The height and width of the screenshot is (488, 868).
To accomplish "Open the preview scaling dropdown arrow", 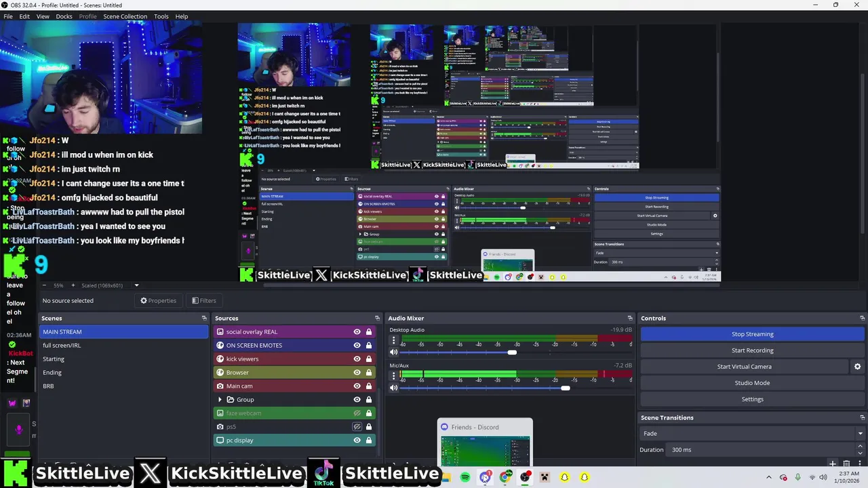I will (136, 285).
